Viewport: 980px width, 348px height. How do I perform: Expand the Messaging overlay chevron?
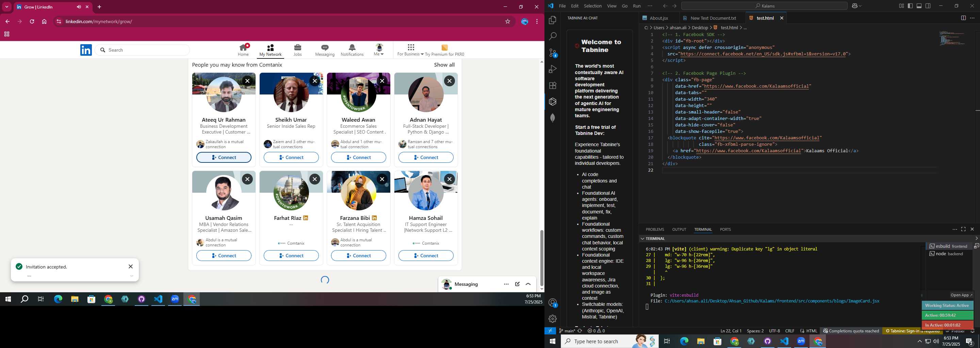(528, 284)
